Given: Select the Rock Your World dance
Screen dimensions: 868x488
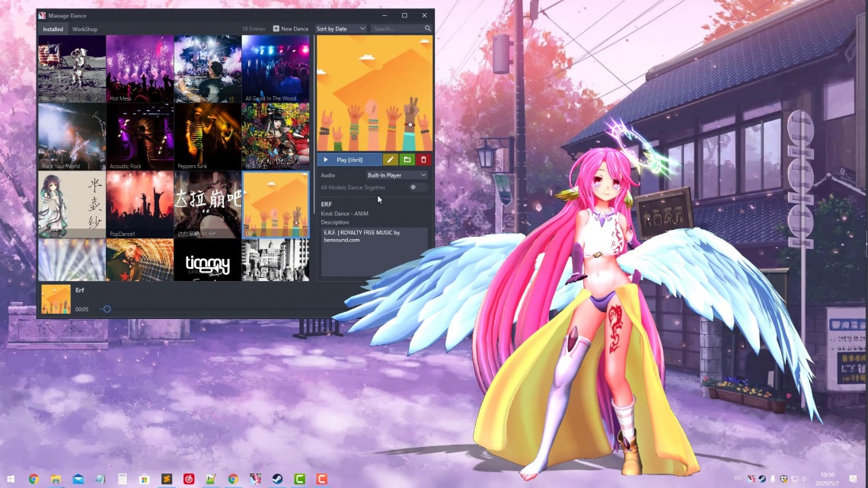Looking at the screenshot, I should point(72,137).
